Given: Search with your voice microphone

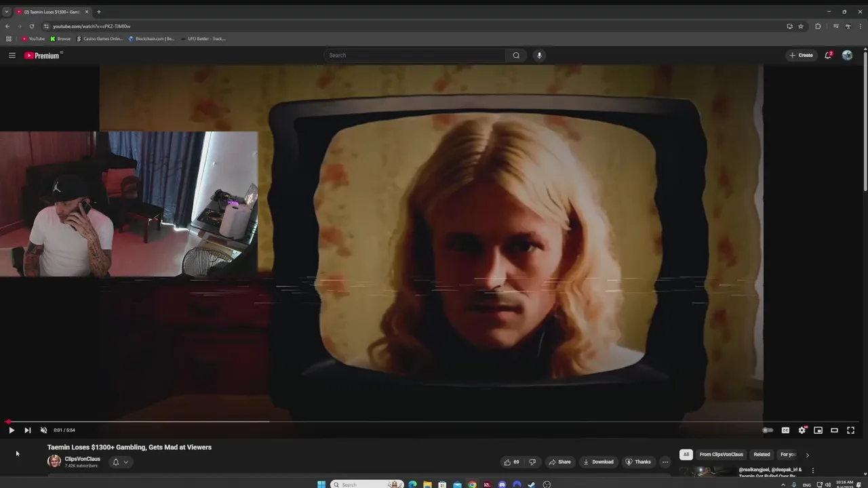Looking at the screenshot, I should [539, 55].
